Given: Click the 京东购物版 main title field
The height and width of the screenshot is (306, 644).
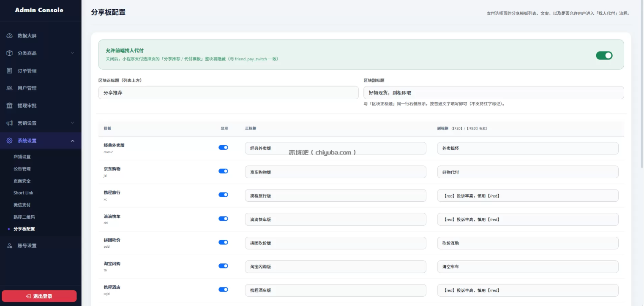Looking at the screenshot, I should tap(336, 172).
